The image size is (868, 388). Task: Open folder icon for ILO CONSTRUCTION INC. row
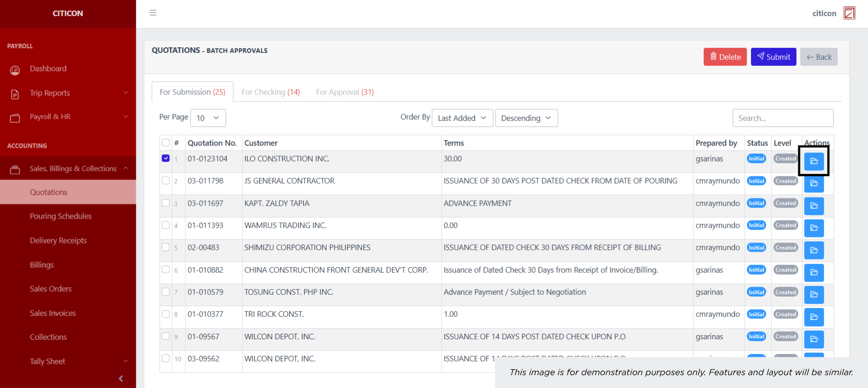(814, 161)
